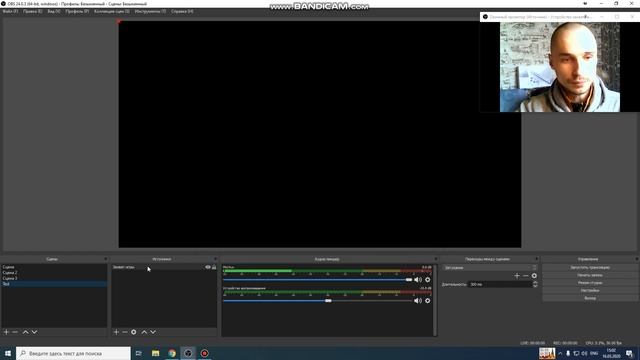Image resolution: width=640 pixels, height=360 pixels.
Task: Open gear settings for the playback device track
Action: point(428,301)
